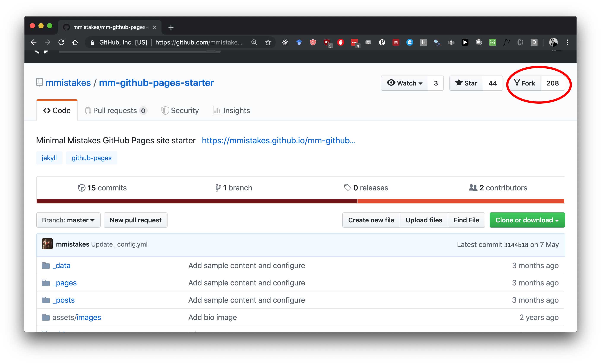601x364 pixels.
Task: Open the Insights tab
Action: pyautogui.click(x=231, y=111)
